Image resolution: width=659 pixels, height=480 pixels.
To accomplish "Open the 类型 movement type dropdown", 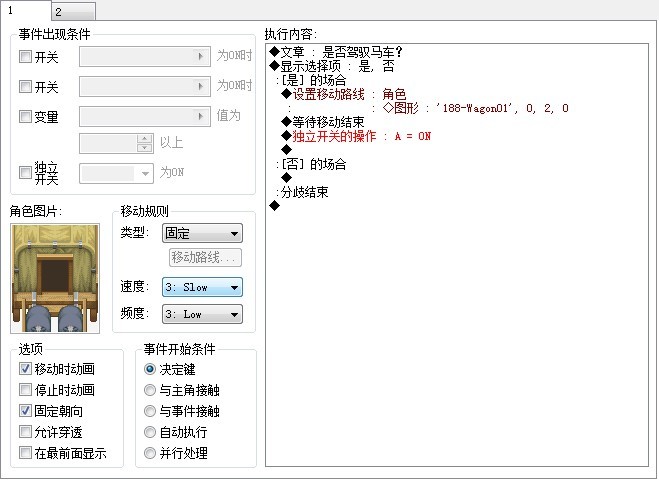I will pos(202,233).
